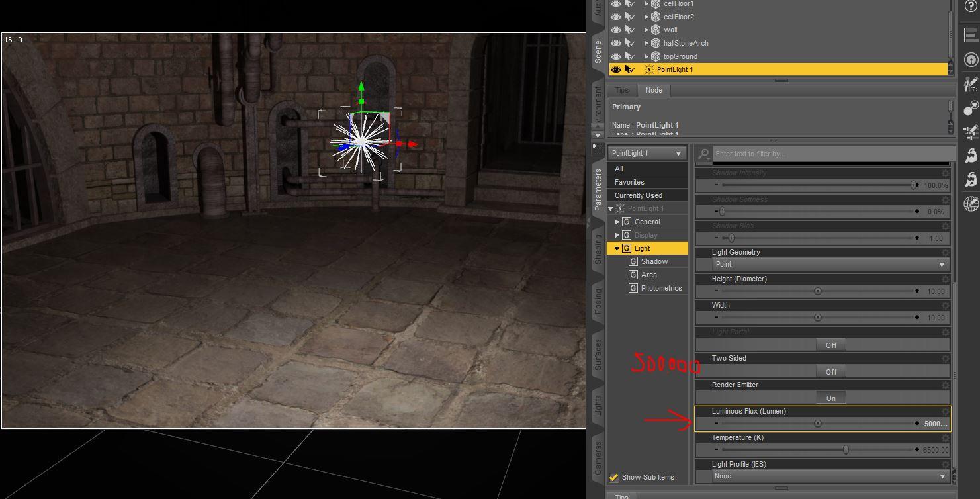Select the Node tab in Scene info panel

[654, 90]
